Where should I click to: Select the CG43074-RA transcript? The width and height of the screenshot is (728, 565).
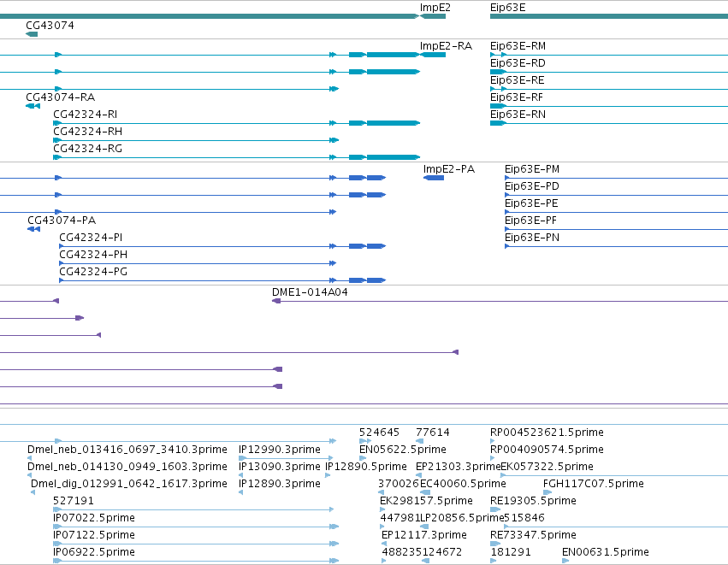coord(33,106)
